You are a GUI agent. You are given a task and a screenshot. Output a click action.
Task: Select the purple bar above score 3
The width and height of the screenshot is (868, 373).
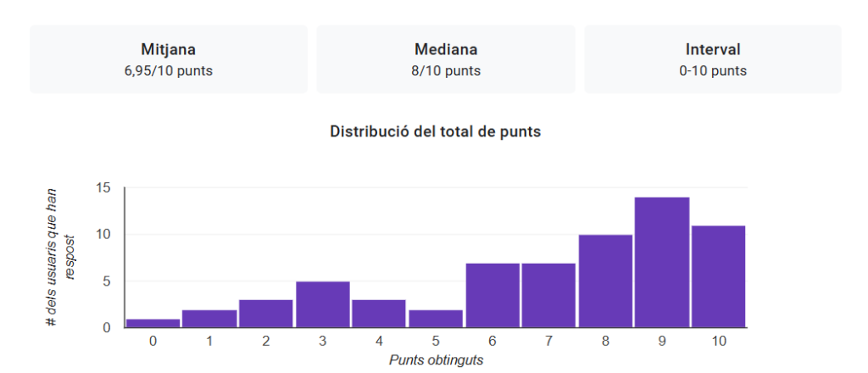click(x=322, y=304)
